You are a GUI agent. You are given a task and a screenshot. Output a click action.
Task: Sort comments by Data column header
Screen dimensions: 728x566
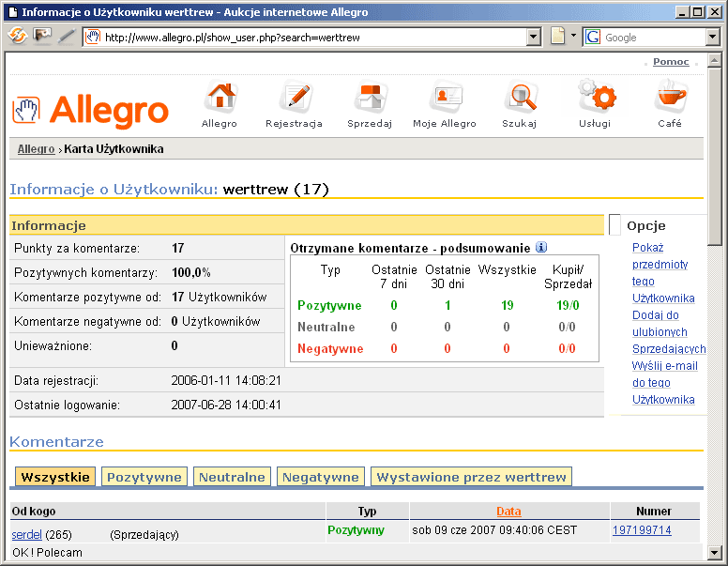pyautogui.click(x=508, y=512)
